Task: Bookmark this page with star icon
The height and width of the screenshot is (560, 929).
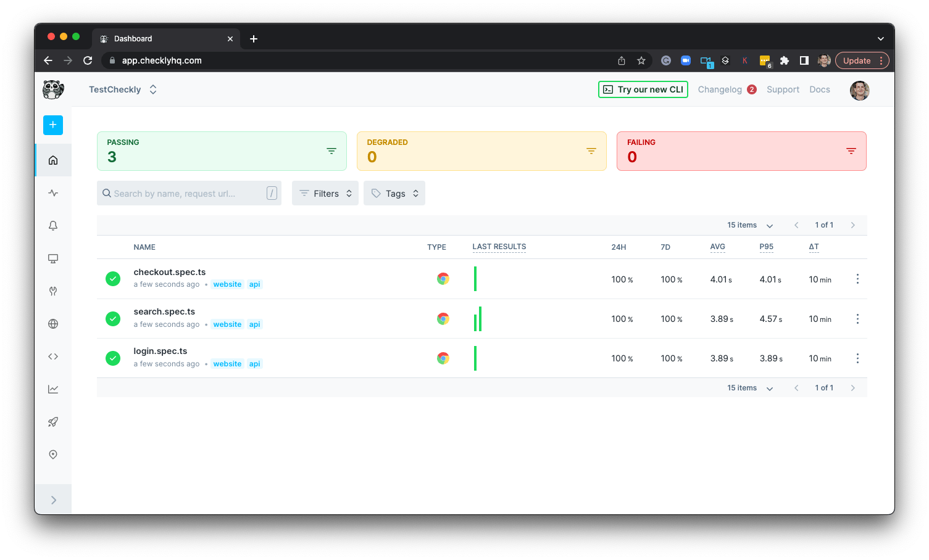Action: (x=641, y=60)
